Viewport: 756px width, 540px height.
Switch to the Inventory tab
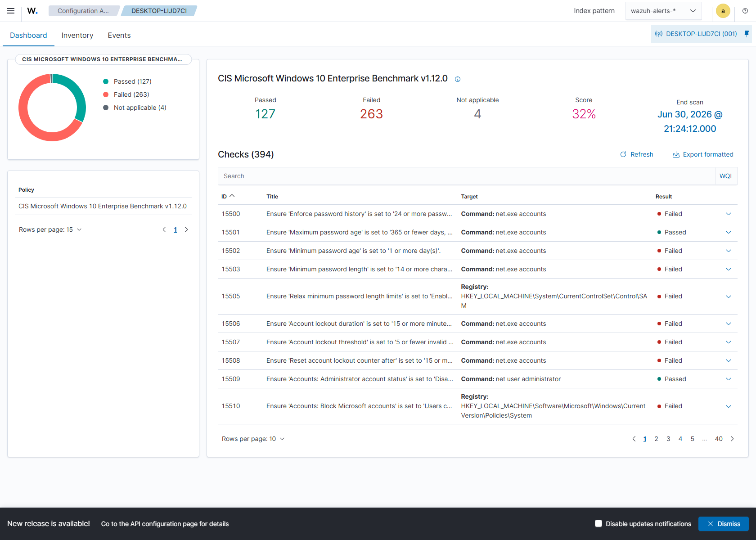(x=77, y=35)
